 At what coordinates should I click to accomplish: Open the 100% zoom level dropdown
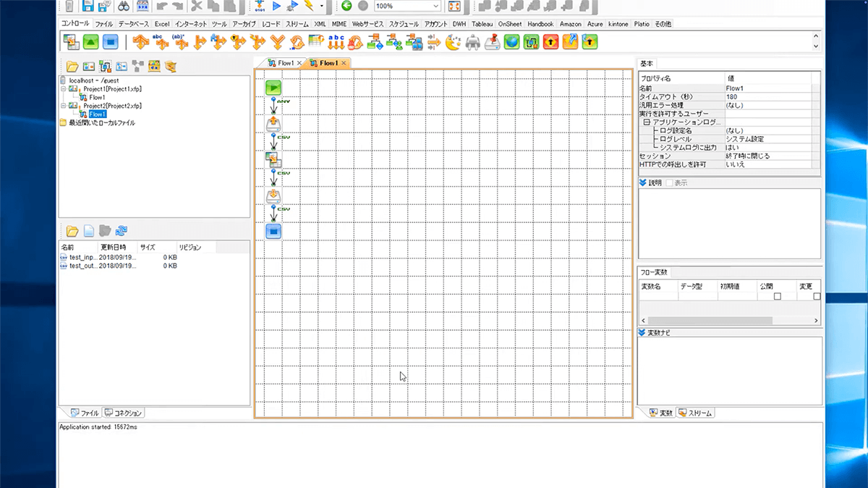(435, 6)
